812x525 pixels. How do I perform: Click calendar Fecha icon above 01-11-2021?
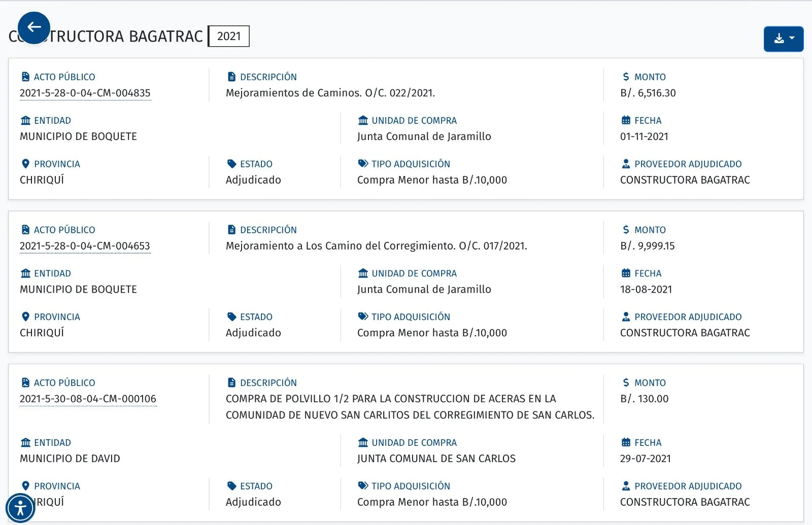point(626,120)
